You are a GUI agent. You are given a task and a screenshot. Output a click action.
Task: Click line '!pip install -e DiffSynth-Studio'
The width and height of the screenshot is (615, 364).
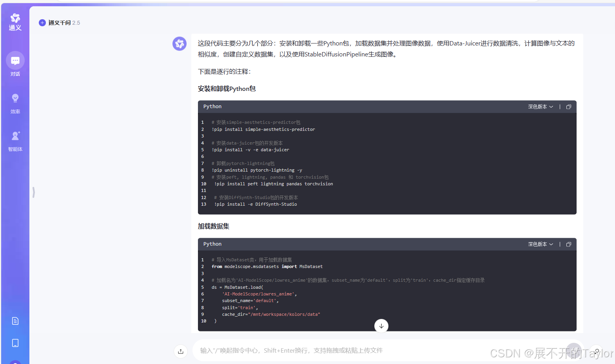pyautogui.click(x=256, y=204)
